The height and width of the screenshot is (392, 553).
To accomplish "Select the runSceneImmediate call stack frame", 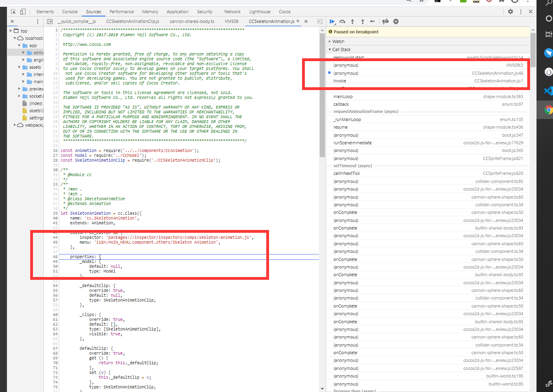I will (x=352, y=143).
